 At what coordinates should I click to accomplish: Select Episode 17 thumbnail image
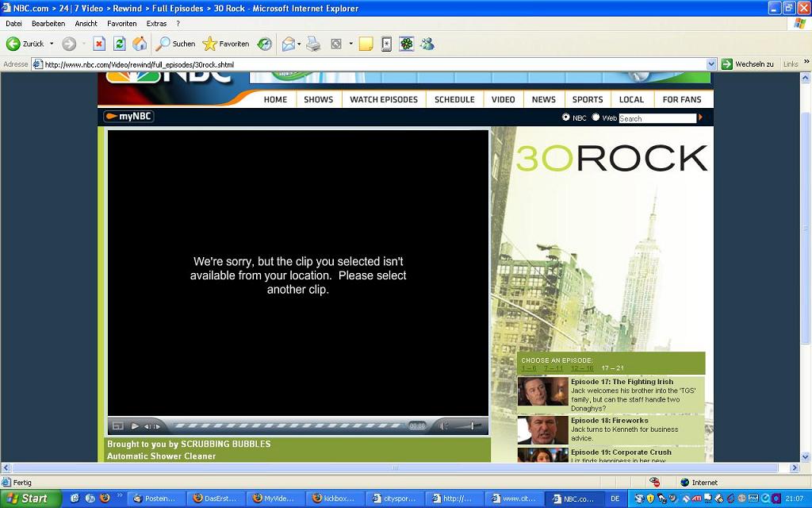point(542,391)
